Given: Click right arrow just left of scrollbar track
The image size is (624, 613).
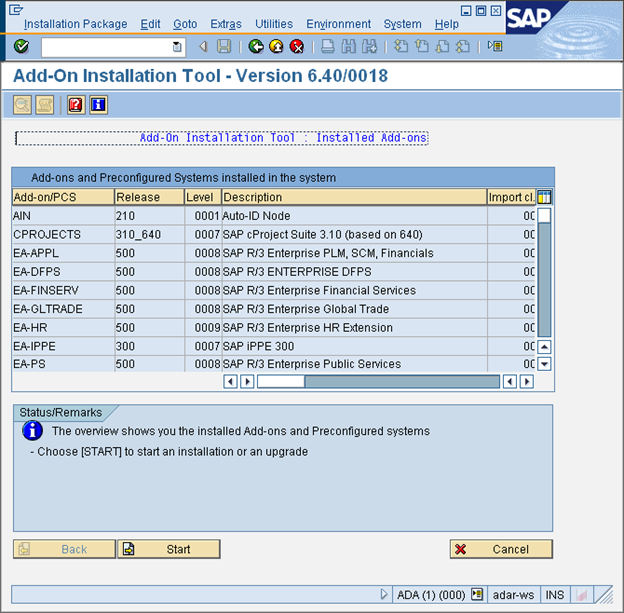Looking at the screenshot, I should (x=247, y=381).
